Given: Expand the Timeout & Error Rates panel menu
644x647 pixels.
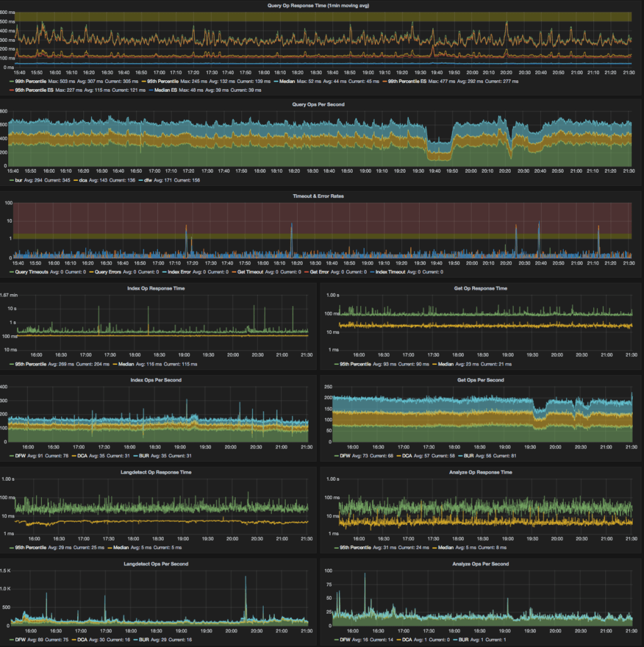Looking at the screenshot, I should coord(323,196).
